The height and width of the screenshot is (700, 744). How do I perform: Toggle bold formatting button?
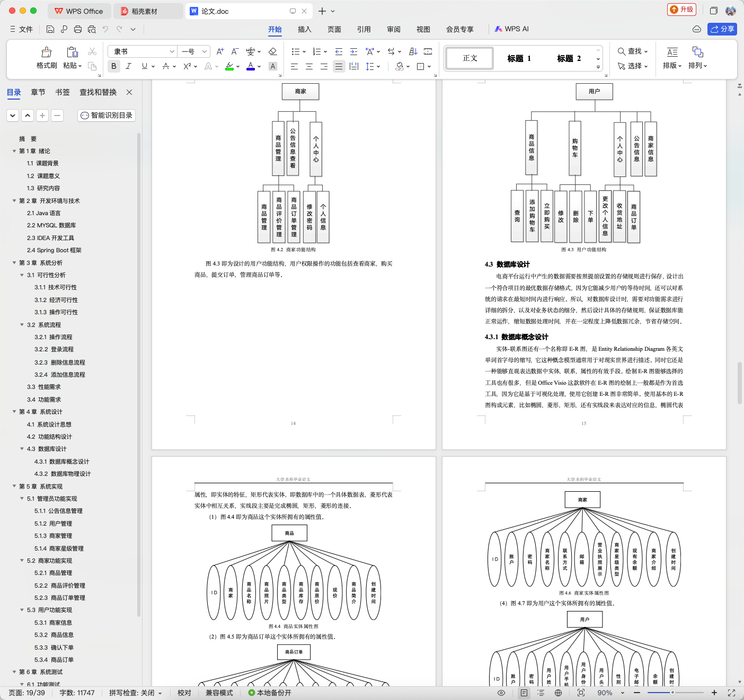pos(114,66)
